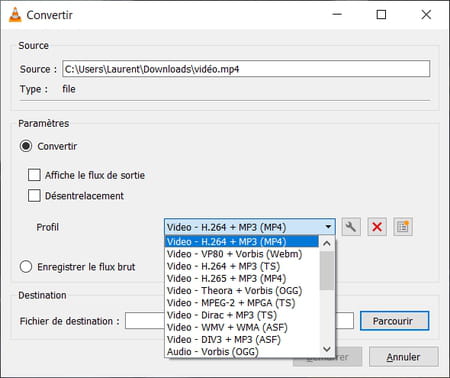Click the Fichier de destination field

pyautogui.click(x=239, y=321)
